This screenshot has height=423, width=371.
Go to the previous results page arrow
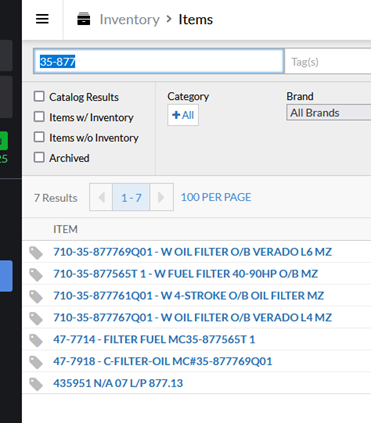[101, 197]
